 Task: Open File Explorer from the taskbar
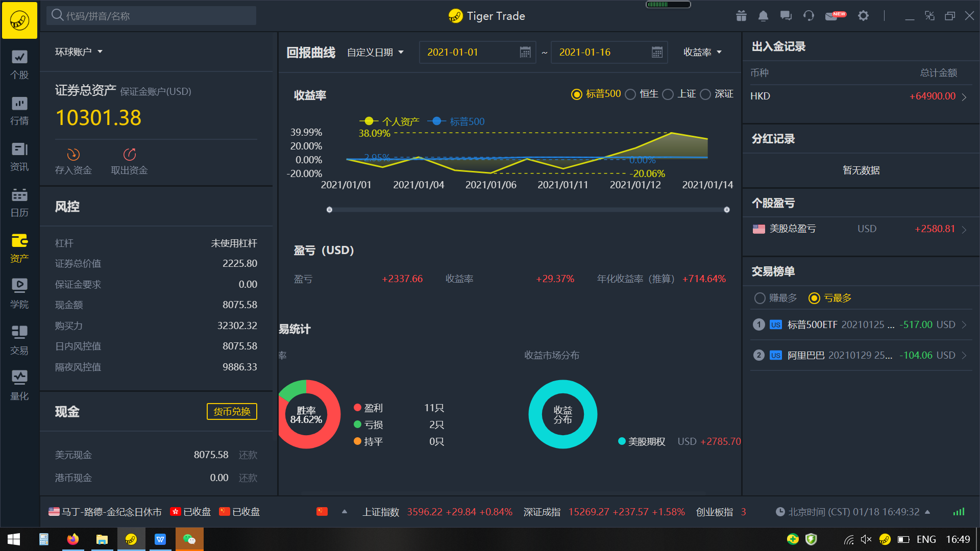point(102,539)
